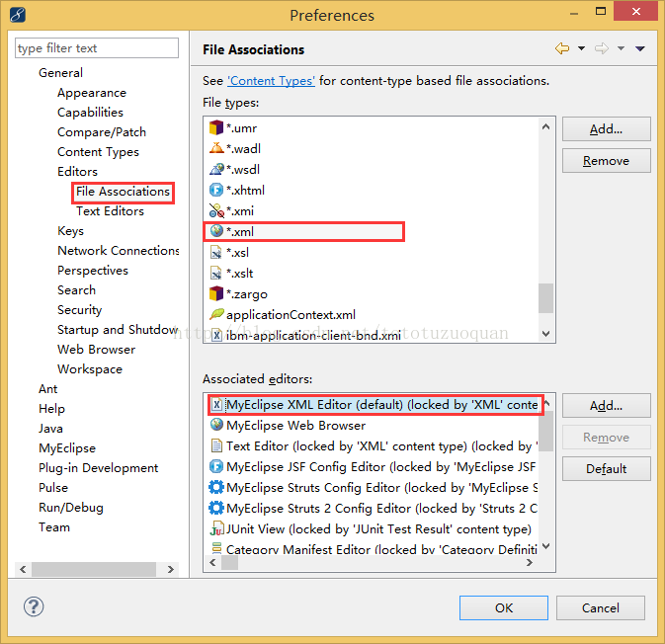The width and height of the screenshot is (665, 644).
Task: Click File types list scroll-down arrow
Action: point(546,334)
